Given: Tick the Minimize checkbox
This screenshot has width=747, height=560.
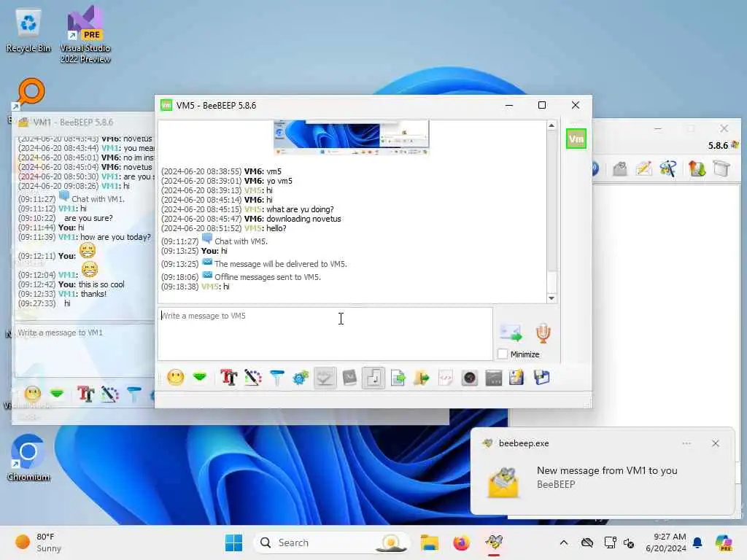Looking at the screenshot, I should point(503,354).
